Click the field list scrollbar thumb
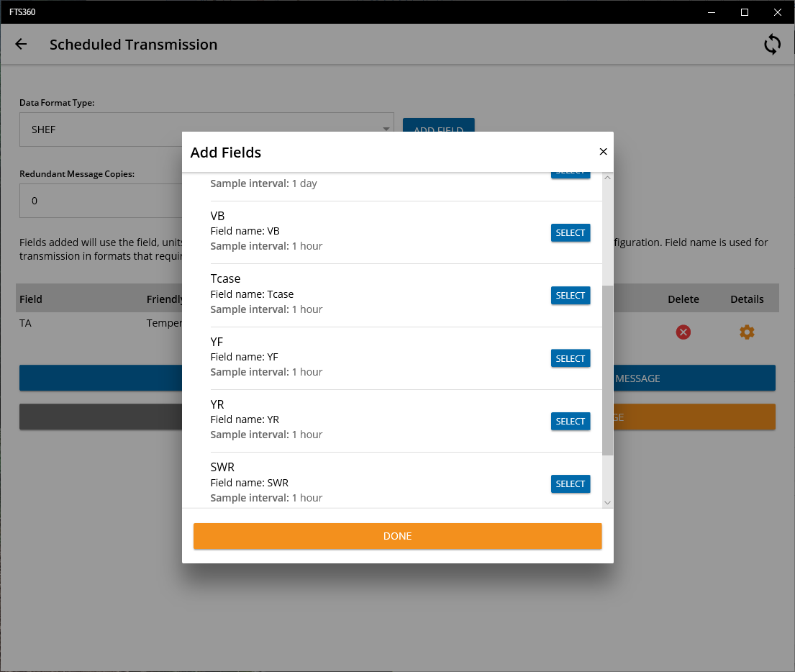 click(x=607, y=371)
